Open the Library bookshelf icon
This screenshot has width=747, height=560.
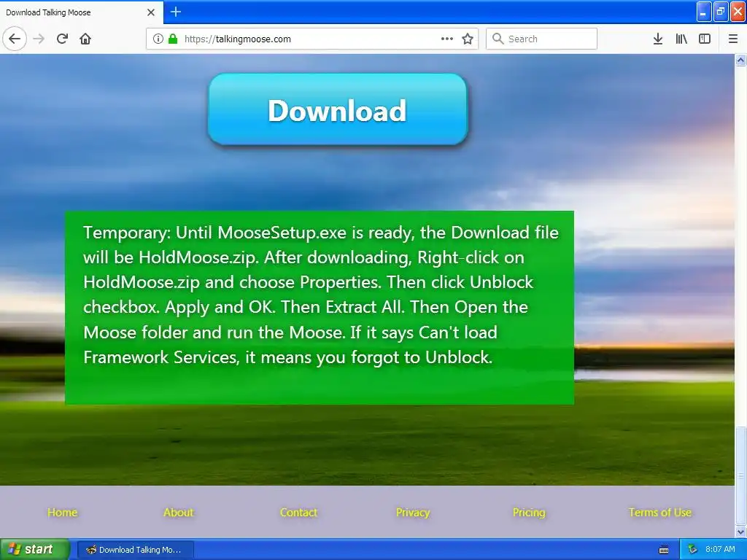click(x=681, y=39)
